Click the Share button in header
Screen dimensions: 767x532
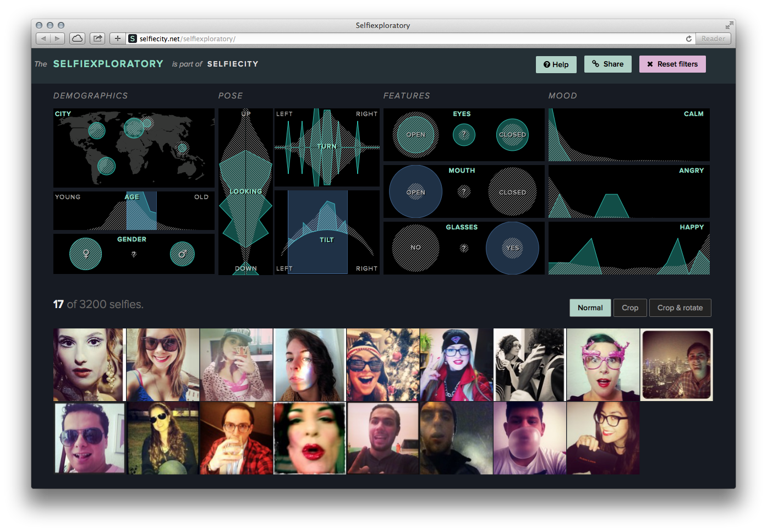point(607,64)
